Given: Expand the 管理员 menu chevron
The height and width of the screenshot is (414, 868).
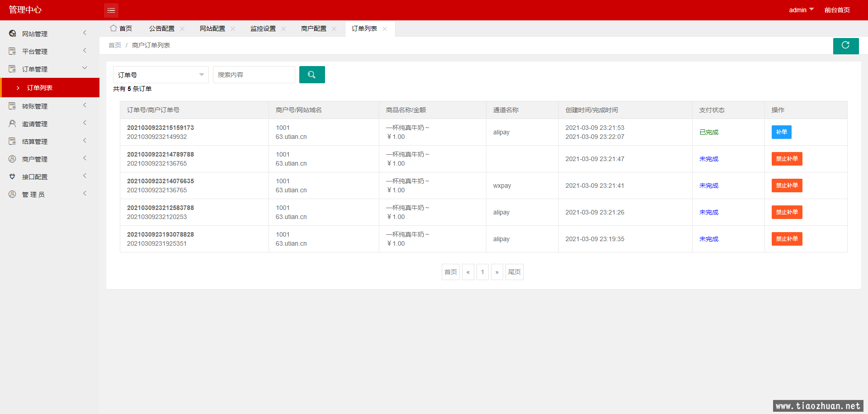Looking at the screenshot, I should coord(85,193).
